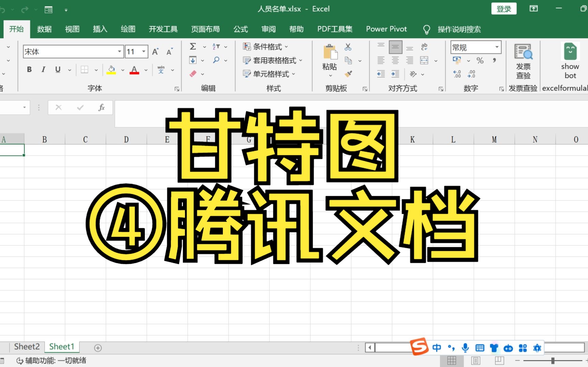
Task: Click the zoom slider handle
Action: click(553, 361)
